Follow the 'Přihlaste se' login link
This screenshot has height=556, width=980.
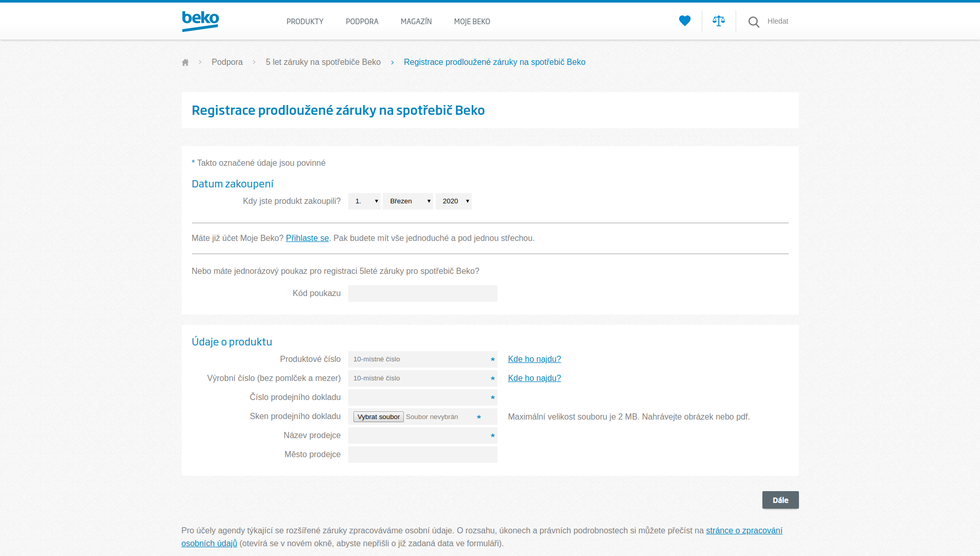(307, 238)
